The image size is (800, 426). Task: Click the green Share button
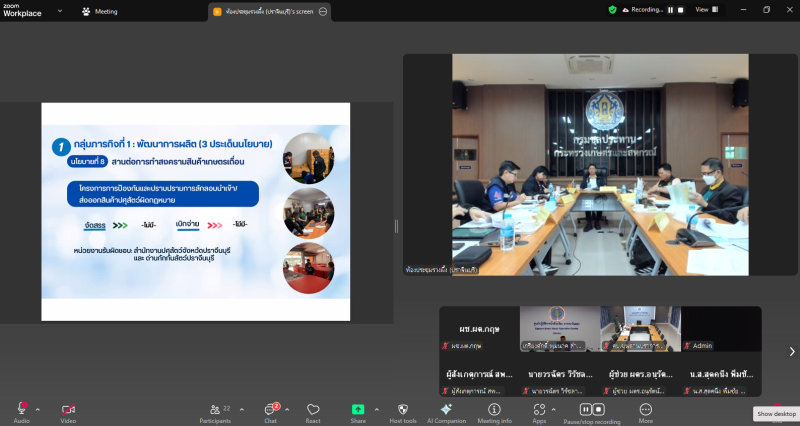[357, 410]
